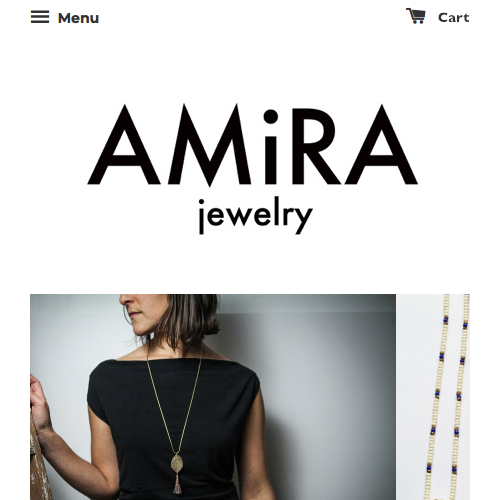
Task: Click left strand of beaded necklace
Action: [x=439, y=397]
